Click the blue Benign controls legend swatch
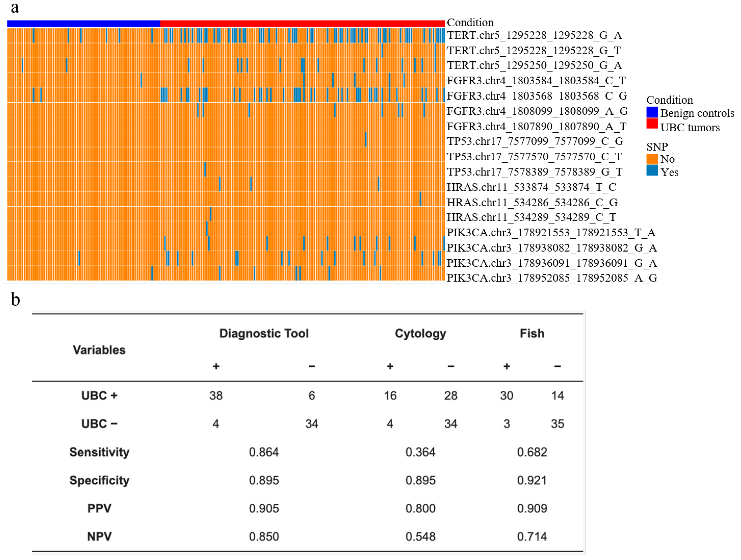Screen dimensions: 741x560 tap(652, 113)
